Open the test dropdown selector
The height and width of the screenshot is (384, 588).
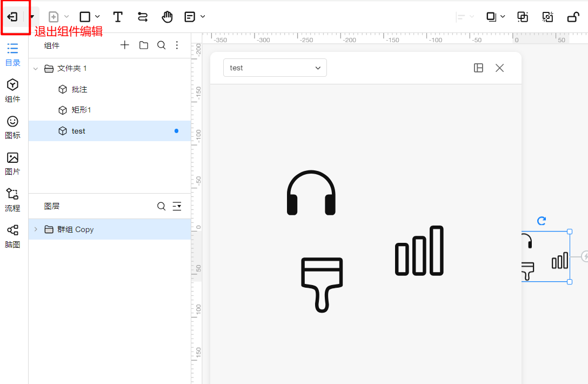coord(275,68)
